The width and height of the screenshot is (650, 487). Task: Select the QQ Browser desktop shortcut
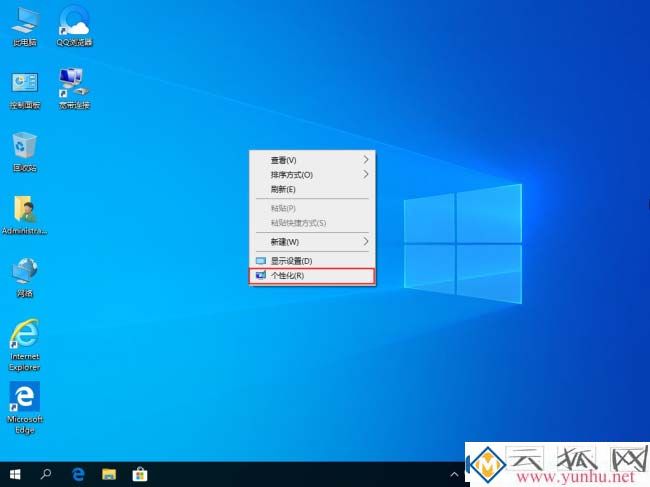coord(75,26)
